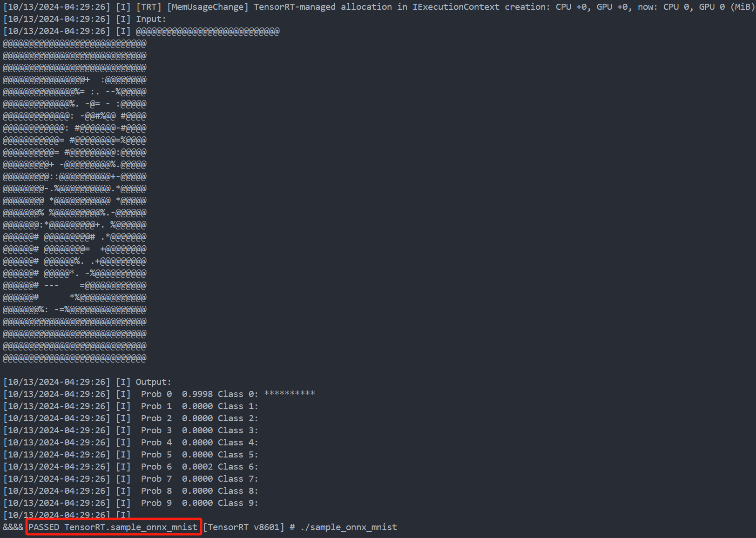The image size is (756, 538).
Task: Click the [MemUsageChange] tag
Action: [x=208, y=7]
